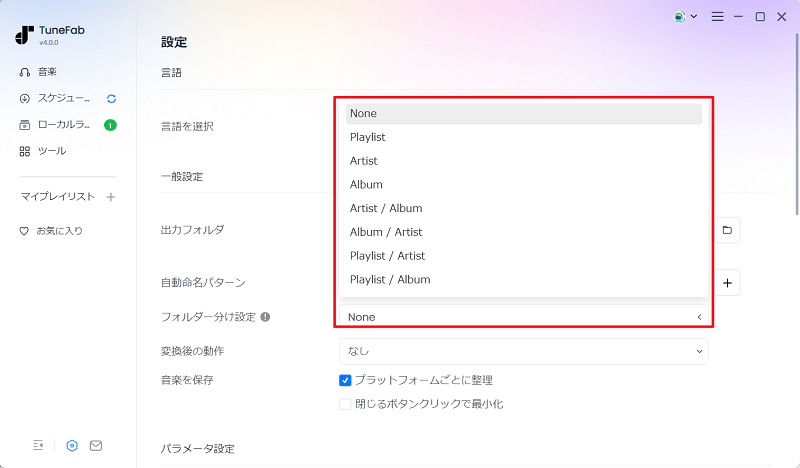Image resolution: width=800 pixels, height=468 pixels.
Task: Browse output folder with folder icon
Action: point(727,230)
